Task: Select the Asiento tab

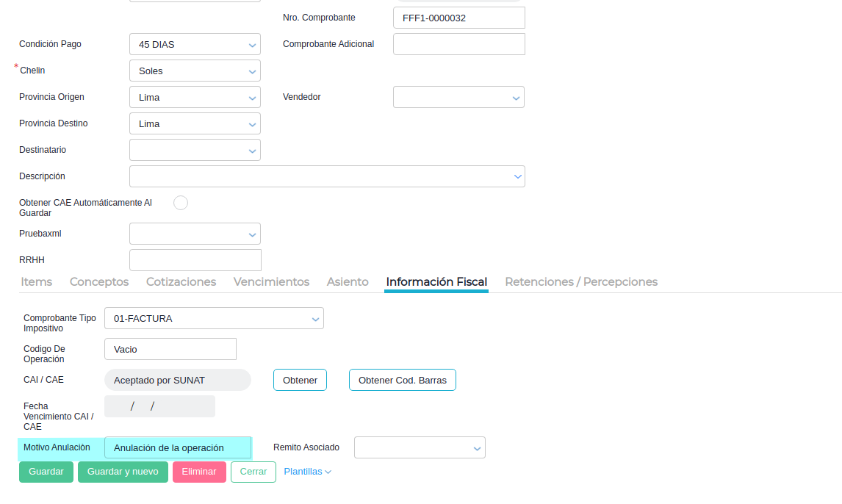Action: 348,282
